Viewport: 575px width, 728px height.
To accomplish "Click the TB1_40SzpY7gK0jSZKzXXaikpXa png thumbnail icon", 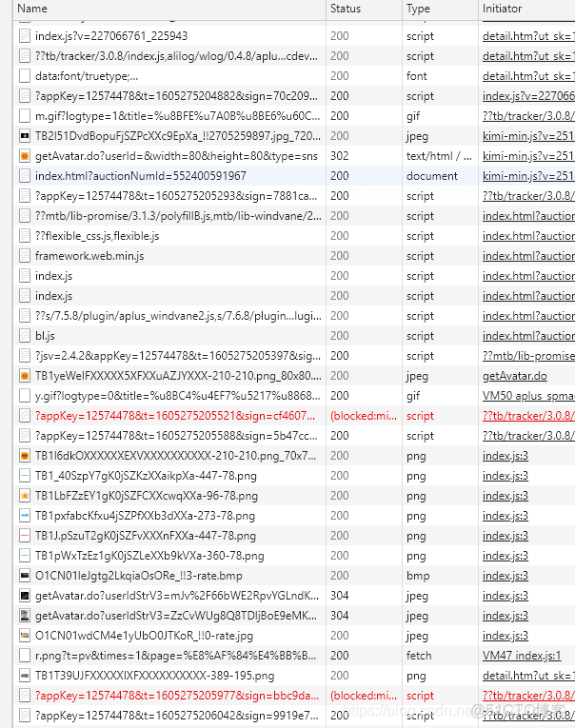I will [25, 476].
